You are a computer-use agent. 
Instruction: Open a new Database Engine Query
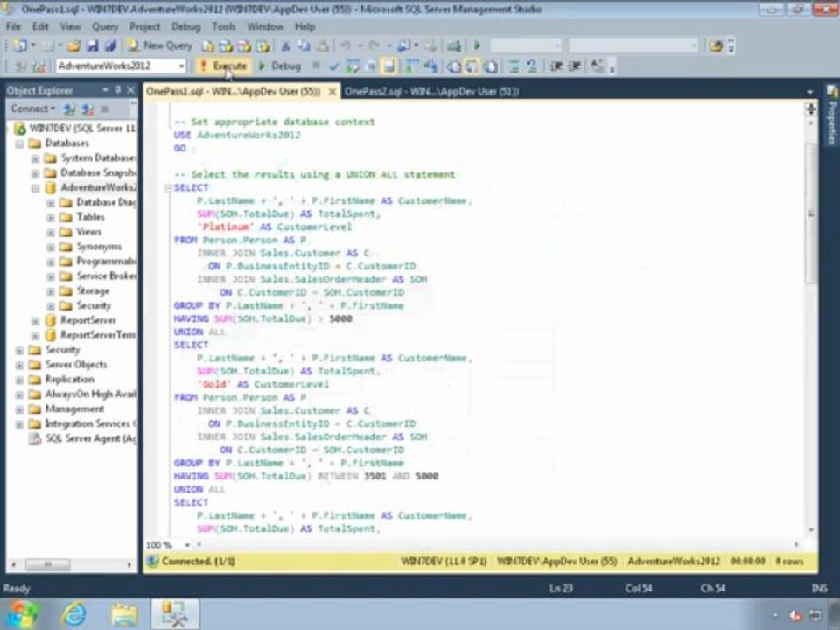208,46
